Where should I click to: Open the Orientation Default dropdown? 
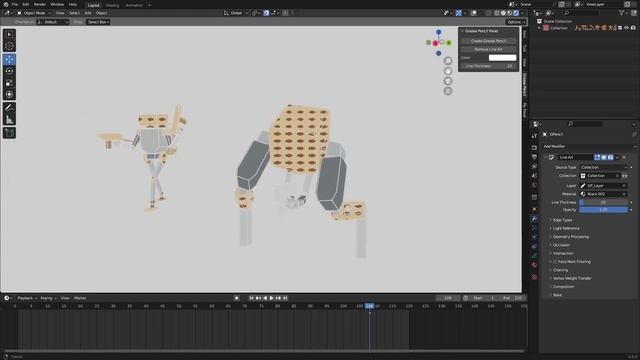coord(53,22)
